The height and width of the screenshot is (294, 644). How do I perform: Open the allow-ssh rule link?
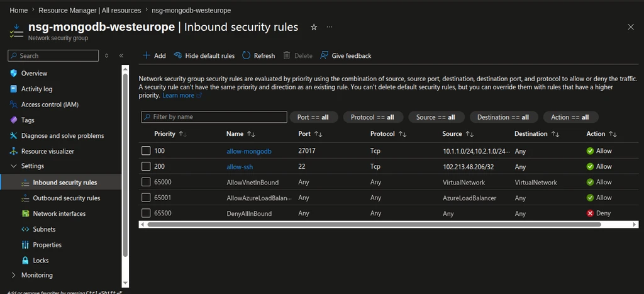(x=238, y=167)
